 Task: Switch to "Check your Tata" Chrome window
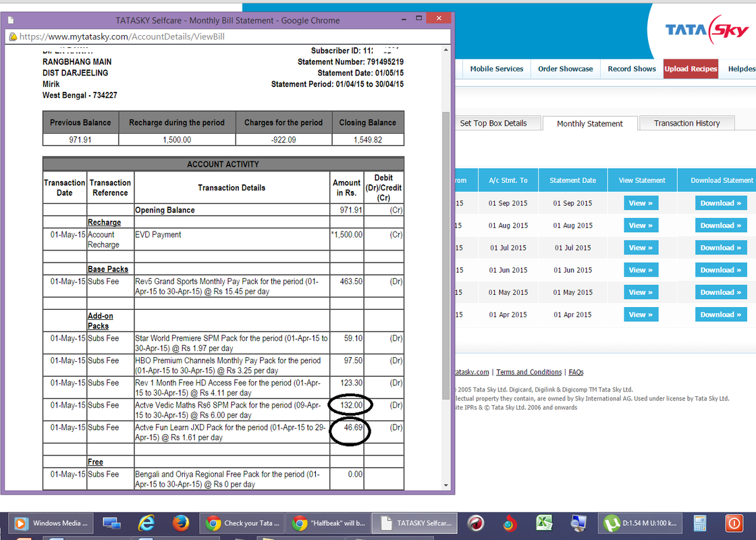click(x=242, y=523)
